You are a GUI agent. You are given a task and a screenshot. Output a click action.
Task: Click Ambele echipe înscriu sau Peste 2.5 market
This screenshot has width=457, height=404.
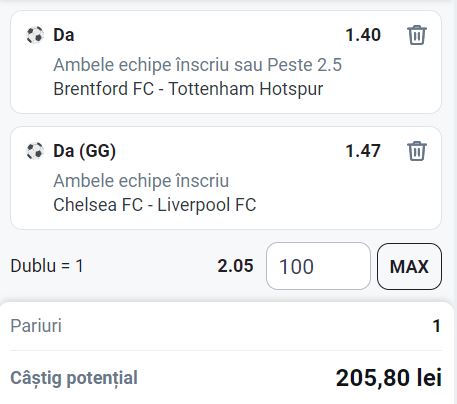[x=197, y=65]
